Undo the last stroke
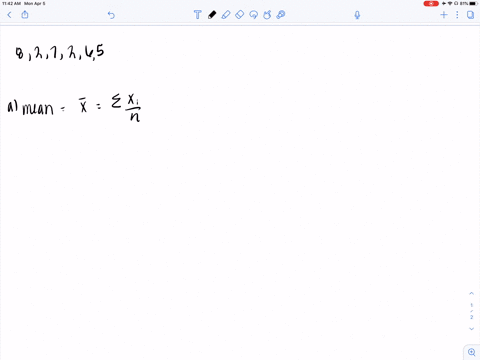480x360 pixels. click(111, 15)
